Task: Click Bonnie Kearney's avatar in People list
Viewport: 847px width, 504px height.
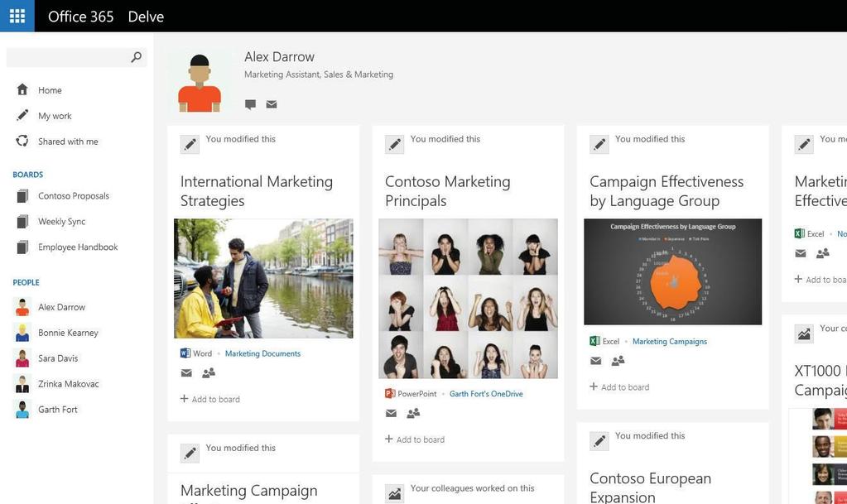Action: click(22, 332)
